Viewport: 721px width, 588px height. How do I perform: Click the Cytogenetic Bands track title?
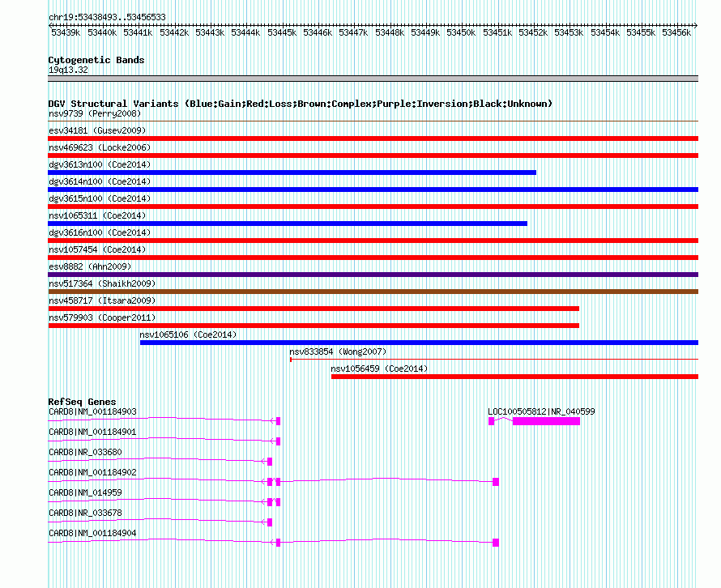(96, 60)
